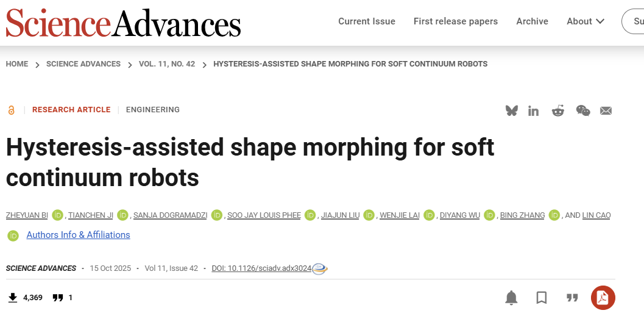
Task: Open the Archive menu item
Action: (533, 21)
